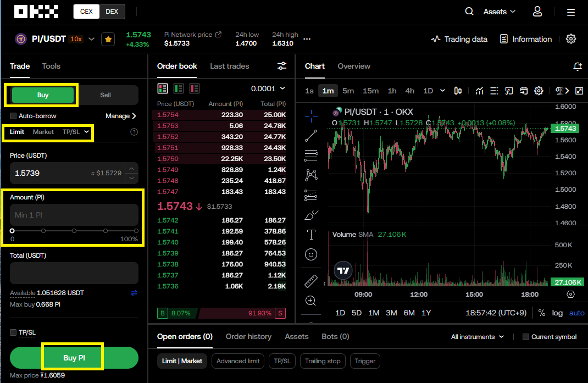Click the TradingView logo on chart
Image resolution: width=588 pixels, height=383 pixels.
pyautogui.click(x=343, y=270)
